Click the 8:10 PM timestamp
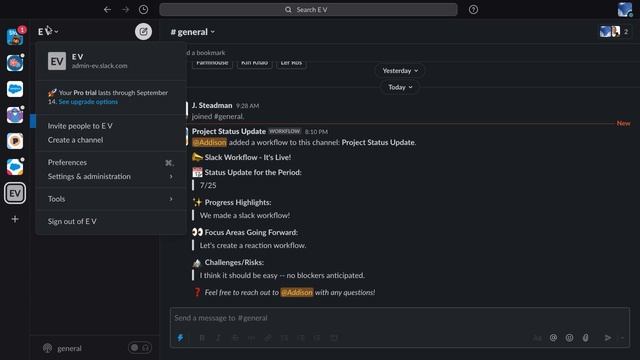The image size is (640, 360). pos(316,131)
